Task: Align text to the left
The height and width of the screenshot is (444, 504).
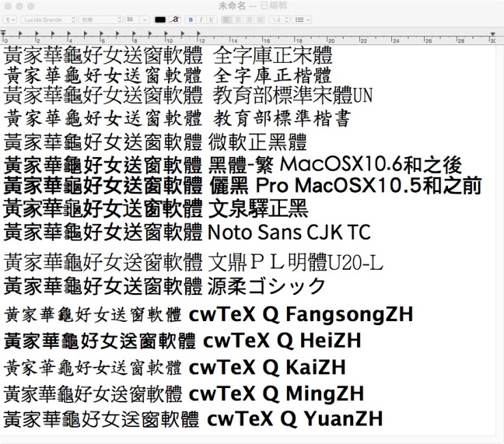Action: coord(225,20)
